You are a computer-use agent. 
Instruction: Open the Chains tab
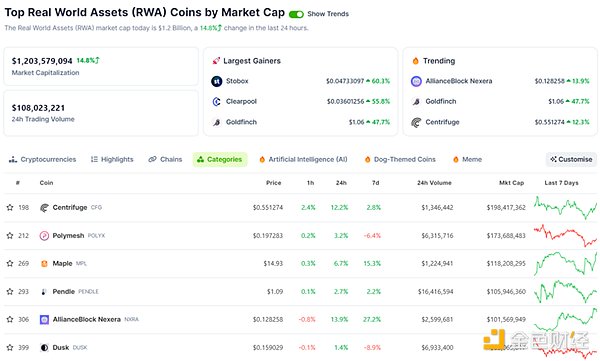click(165, 159)
